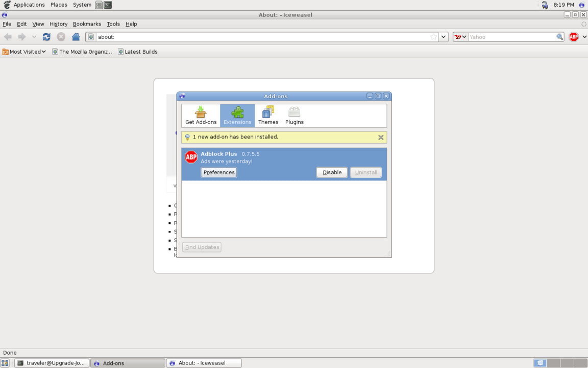This screenshot has height=368, width=588.
Task: Open the System menu in the top panel
Action: coord(82,5)
